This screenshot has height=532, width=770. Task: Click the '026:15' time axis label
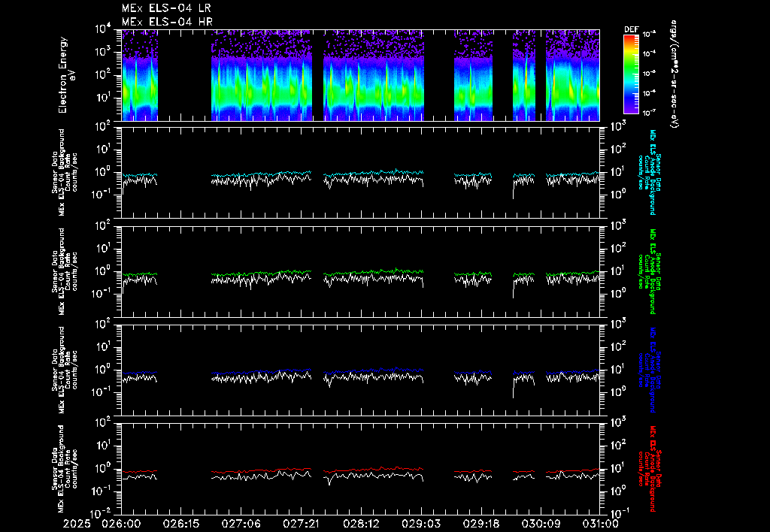coord(181,524)
